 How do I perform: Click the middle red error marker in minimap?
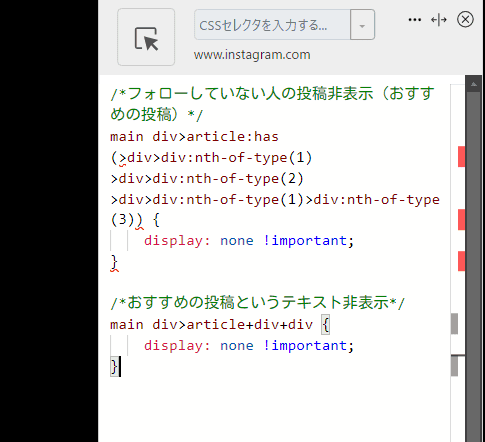(461, 219)
